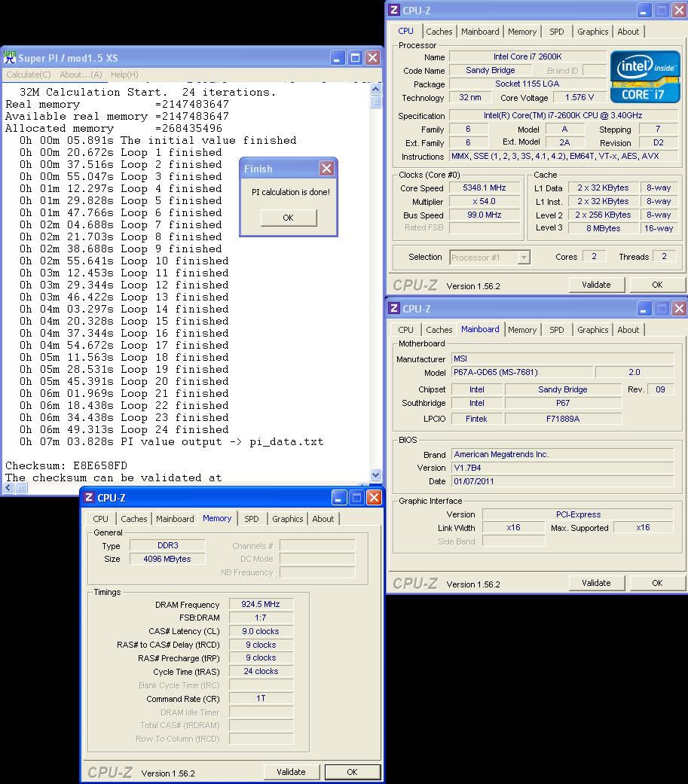Click Super PI scroll up arrow
688x784 pixels.
(x=376, y=89)
